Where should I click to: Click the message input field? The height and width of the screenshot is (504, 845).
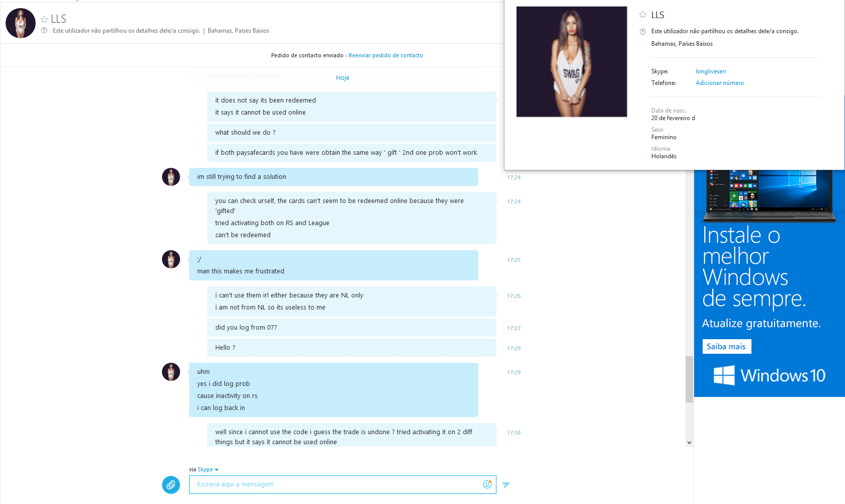[335, 484]
